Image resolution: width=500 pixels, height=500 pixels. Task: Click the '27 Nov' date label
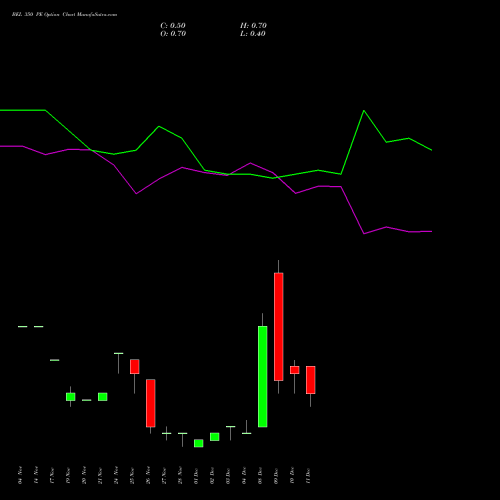[164, 475]
